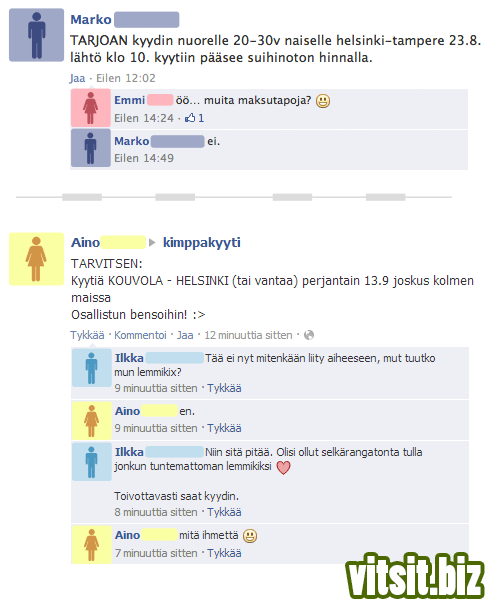Click the smiley emoji after 'mitä ihmettä'
Screen dimensions: 485x601
click(250, 536)
